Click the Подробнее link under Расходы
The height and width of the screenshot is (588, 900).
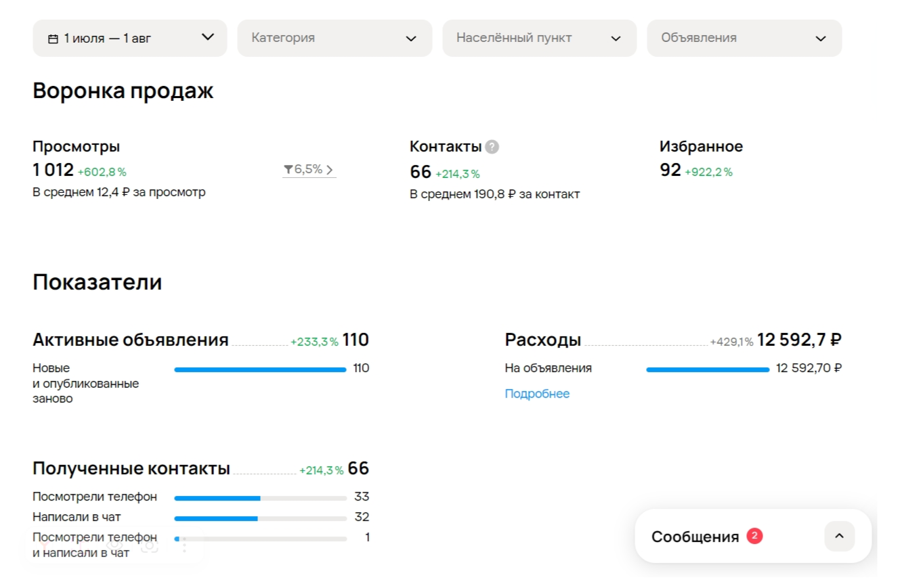point(537,394)
